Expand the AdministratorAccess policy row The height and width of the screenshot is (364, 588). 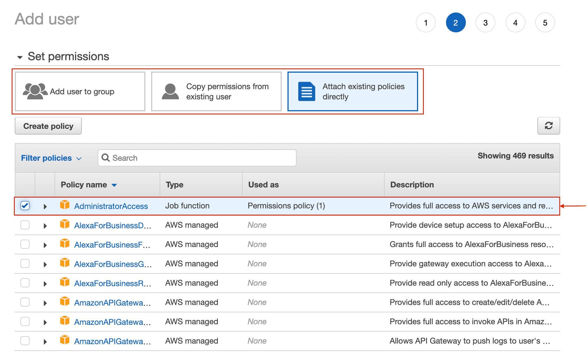click(45, 207)
